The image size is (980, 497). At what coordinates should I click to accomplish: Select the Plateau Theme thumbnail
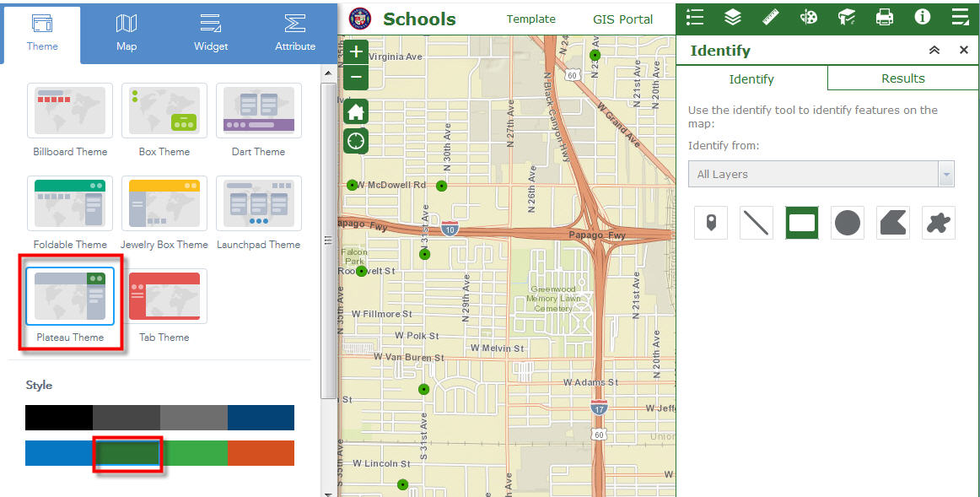[x=70, y=296]
